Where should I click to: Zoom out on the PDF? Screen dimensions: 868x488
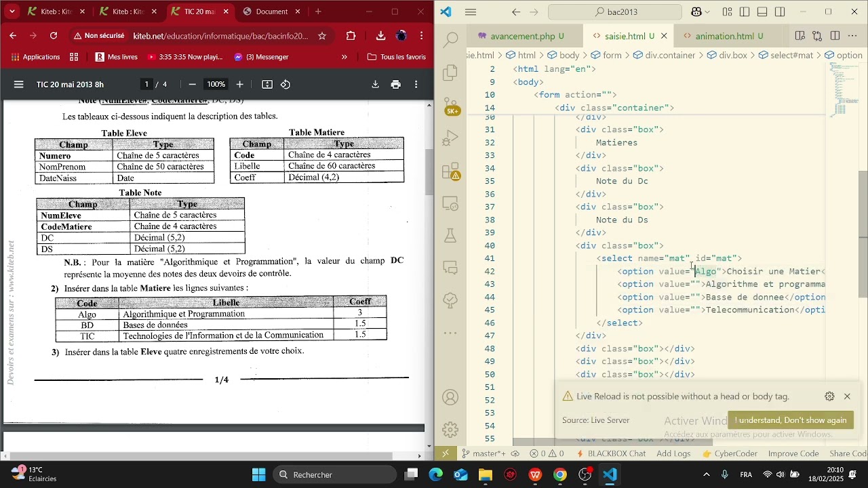click(x=192, y=84)
